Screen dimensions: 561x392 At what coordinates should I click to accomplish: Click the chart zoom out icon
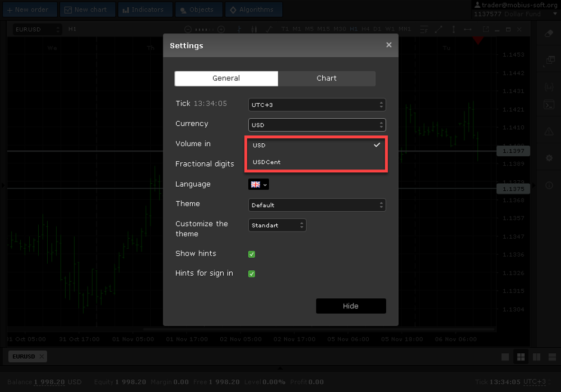[188, 29]
